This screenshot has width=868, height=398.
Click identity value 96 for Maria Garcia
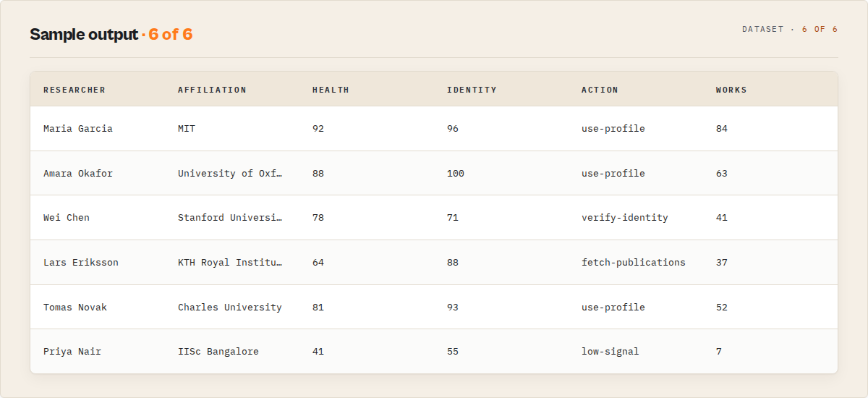453,129
